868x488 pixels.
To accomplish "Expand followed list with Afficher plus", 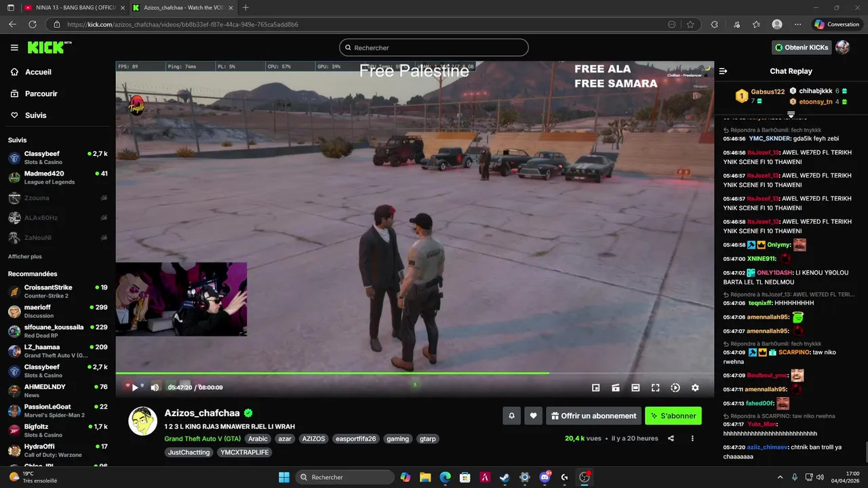I will [25, 256].
